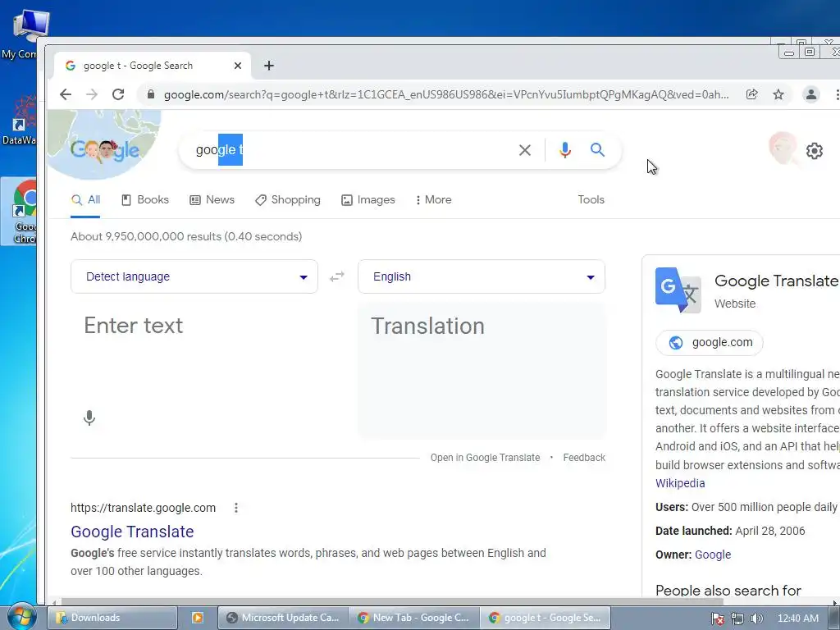Switch to the Images tab
The image size is (840, 630).
pos(368,200)
